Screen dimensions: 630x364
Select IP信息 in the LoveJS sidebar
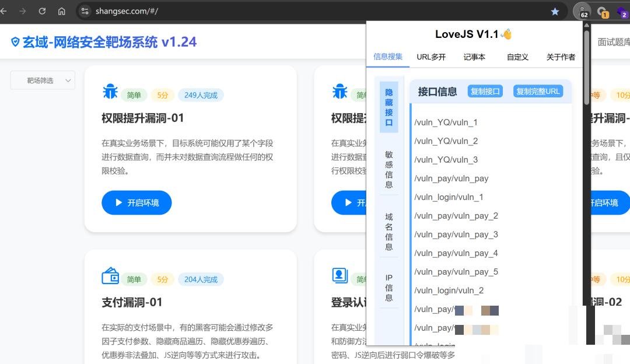point(389,288)
